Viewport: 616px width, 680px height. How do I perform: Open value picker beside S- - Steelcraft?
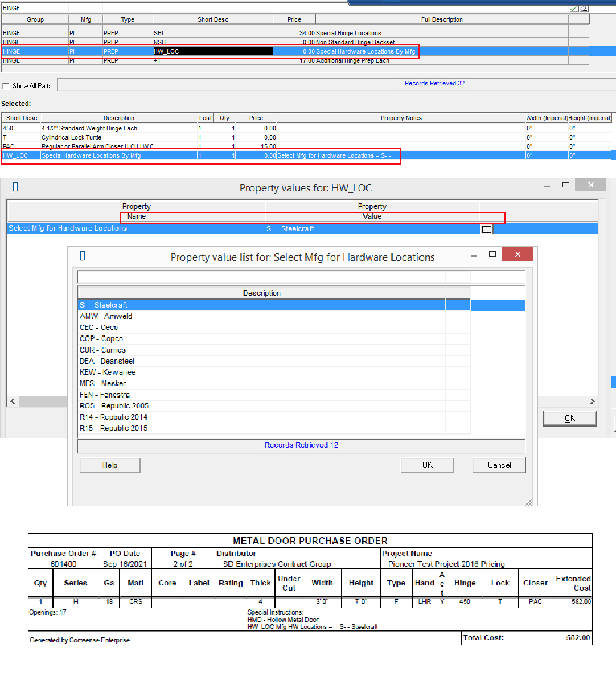click(x=487, y=229)
